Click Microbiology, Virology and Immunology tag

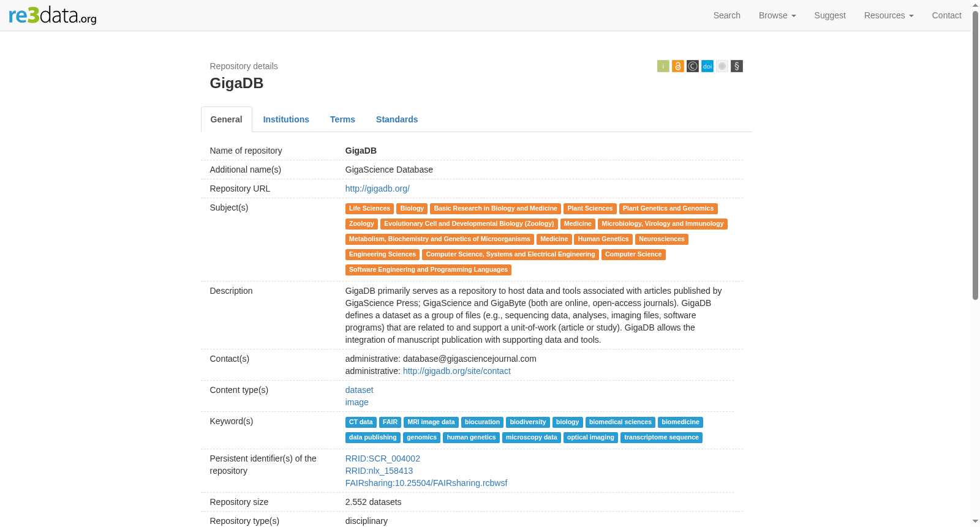click(663, 224)
